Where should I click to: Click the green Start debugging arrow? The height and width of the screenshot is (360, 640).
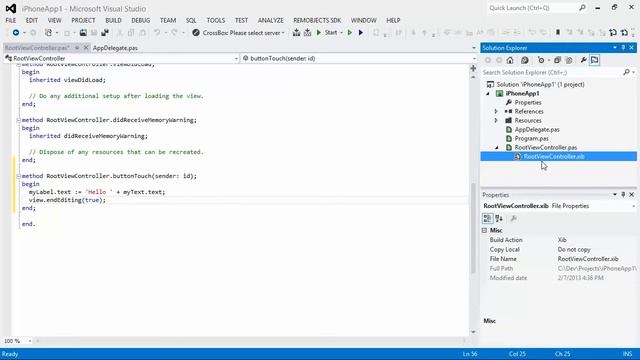319,33
